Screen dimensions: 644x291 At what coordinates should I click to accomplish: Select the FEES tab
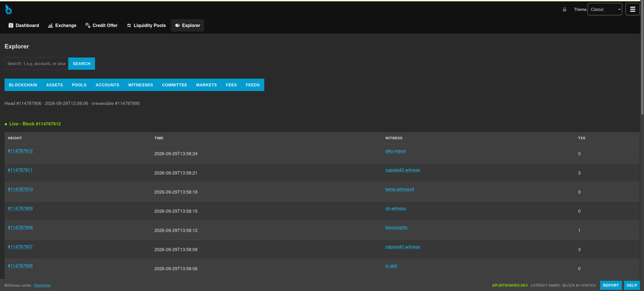coord(231,85)
